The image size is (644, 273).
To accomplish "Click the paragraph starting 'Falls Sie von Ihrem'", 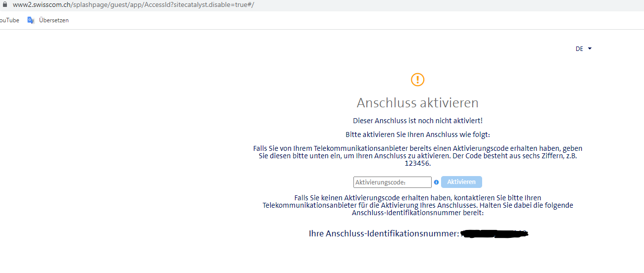I will (x=417, y=148).
